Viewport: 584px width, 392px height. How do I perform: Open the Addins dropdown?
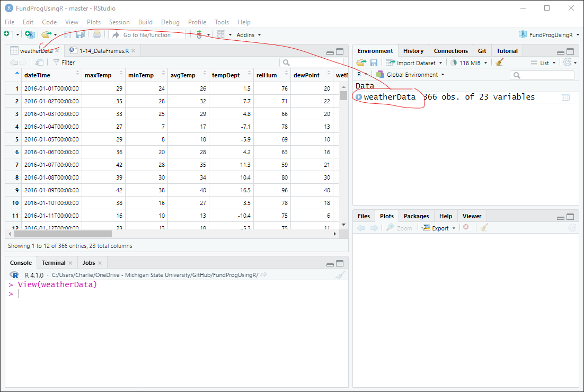point(249,34)
